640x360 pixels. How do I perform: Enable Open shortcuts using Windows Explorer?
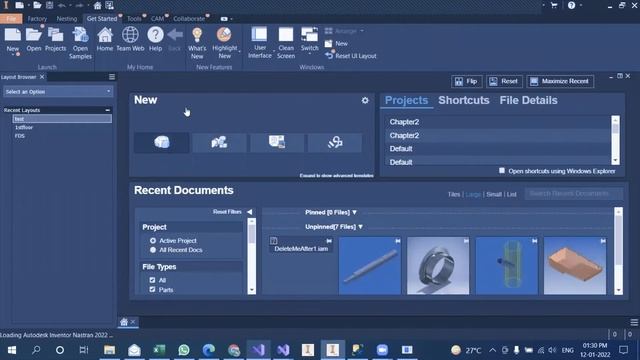[x=502, y=171]
